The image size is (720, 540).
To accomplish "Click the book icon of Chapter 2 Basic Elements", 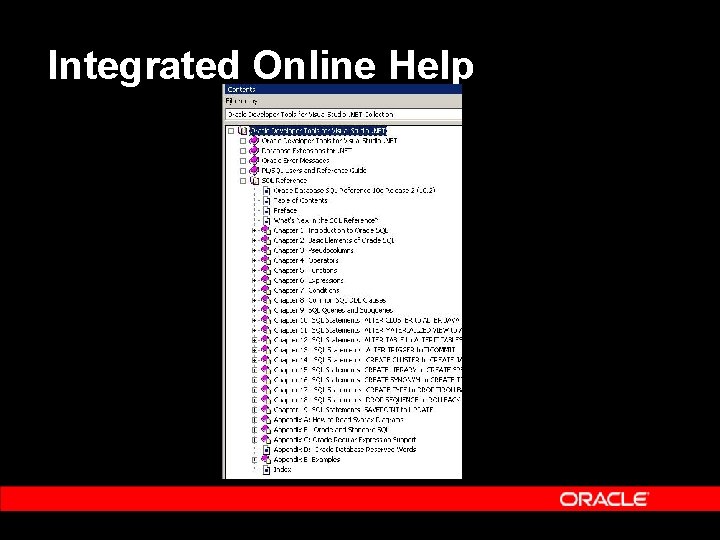I will (x=266, y=241).
